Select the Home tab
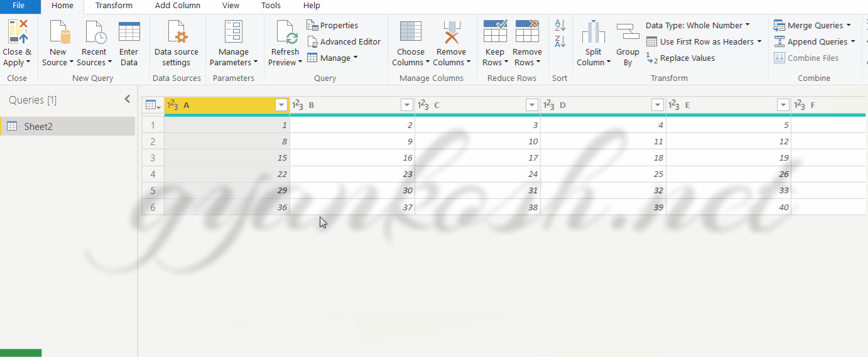The image size is (868, 357). pos(62,6)
